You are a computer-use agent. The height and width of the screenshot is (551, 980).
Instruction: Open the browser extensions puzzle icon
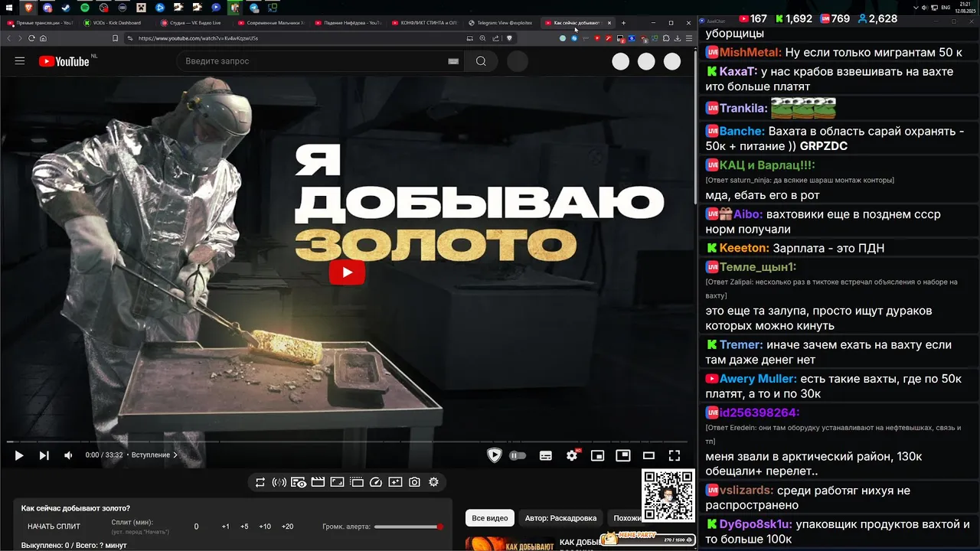pos(666,38)
